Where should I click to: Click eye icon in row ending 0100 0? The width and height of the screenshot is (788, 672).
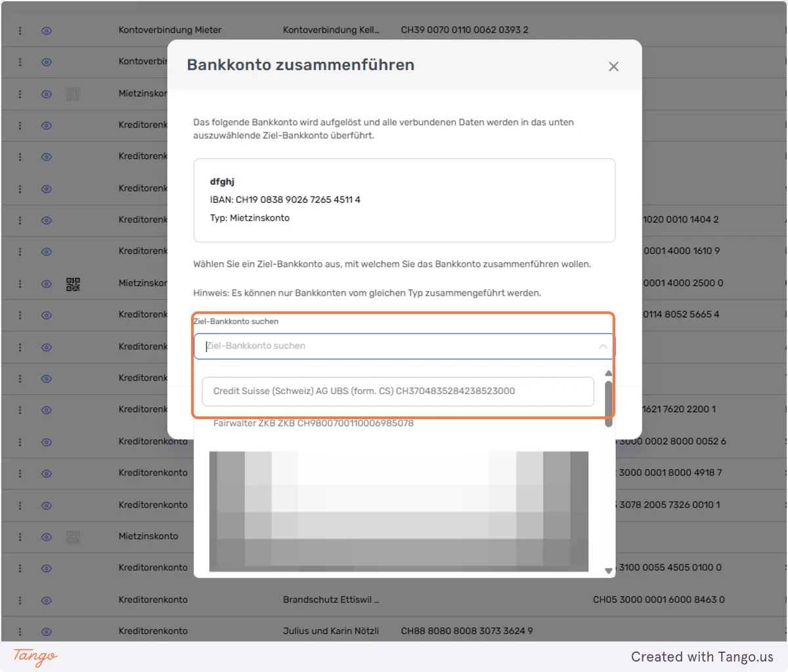pos(47,568)
